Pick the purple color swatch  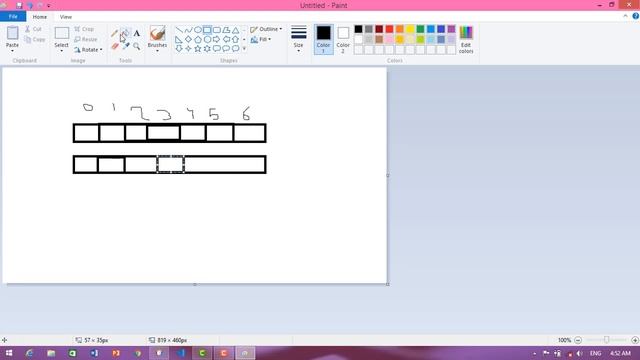[x=451, y=29]
